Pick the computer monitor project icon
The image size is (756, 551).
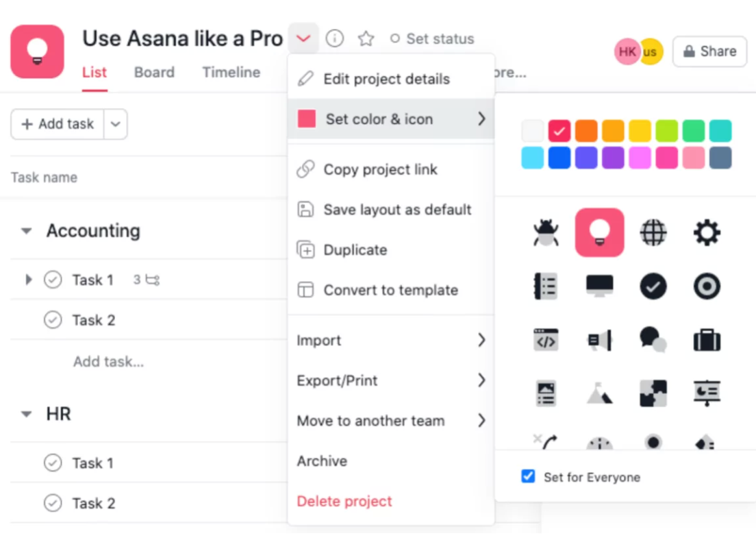coord(599,286)
